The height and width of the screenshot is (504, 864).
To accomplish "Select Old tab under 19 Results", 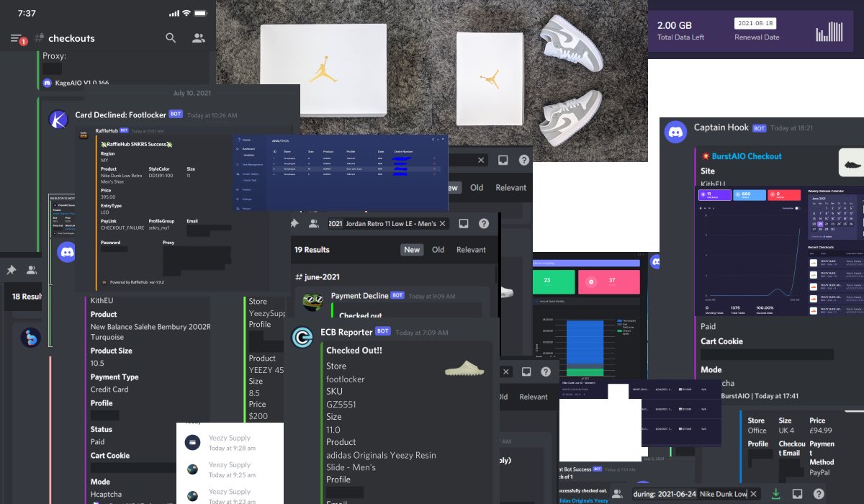I will (438, 250).
